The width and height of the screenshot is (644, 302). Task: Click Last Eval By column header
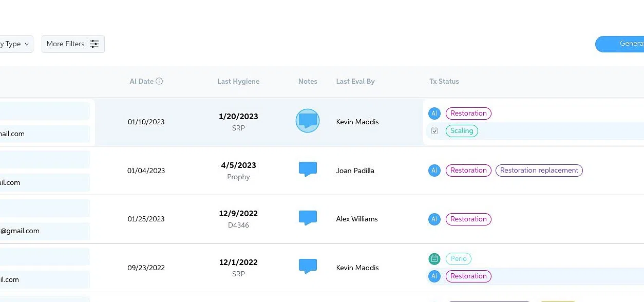(355, 81)
